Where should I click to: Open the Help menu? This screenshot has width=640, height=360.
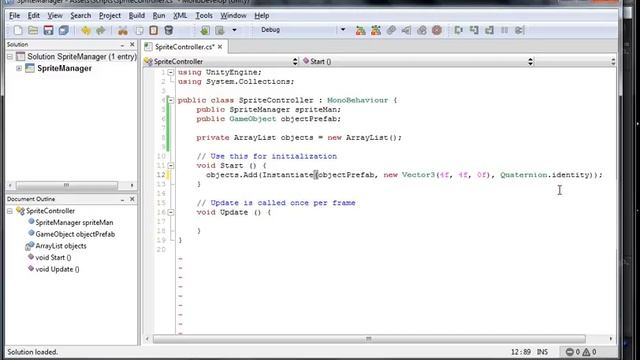tap(262, 16)
